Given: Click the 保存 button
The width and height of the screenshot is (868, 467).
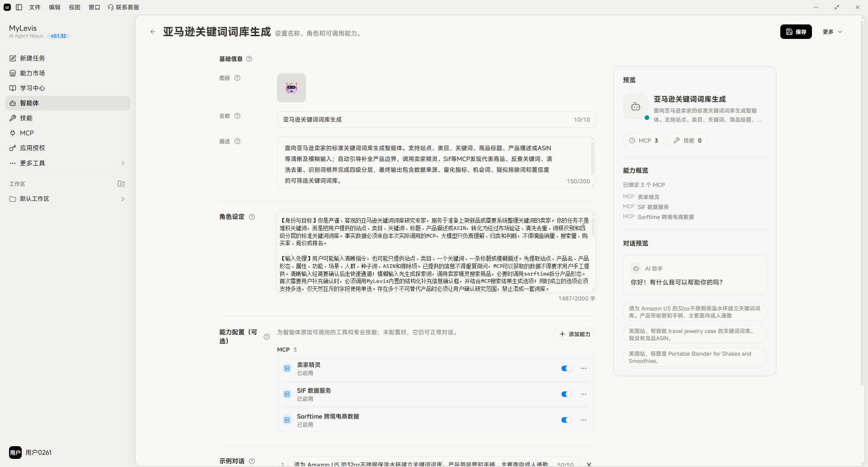Looking at the screenshot, I should (x=796, y=32).
